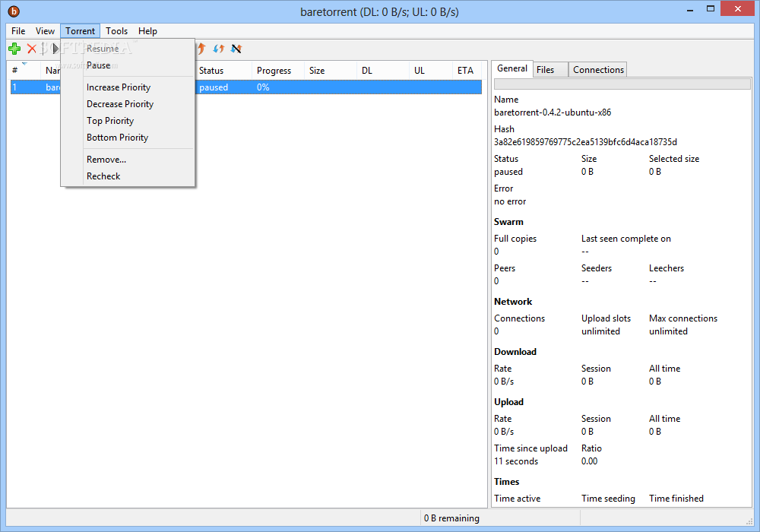Screen dimensions: 760x532
Task: Click the '11 seconds' time since upload value
Action: [516, 461]
